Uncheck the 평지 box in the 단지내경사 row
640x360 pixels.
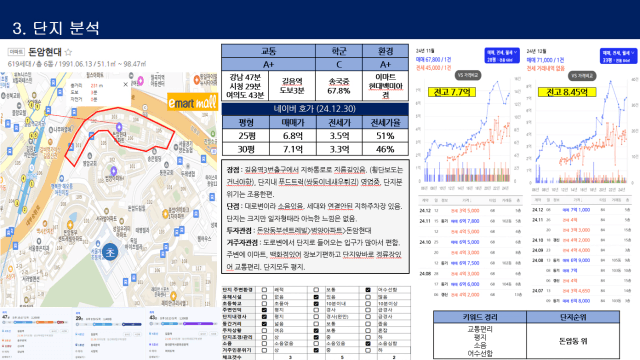[x=264, y=317]
